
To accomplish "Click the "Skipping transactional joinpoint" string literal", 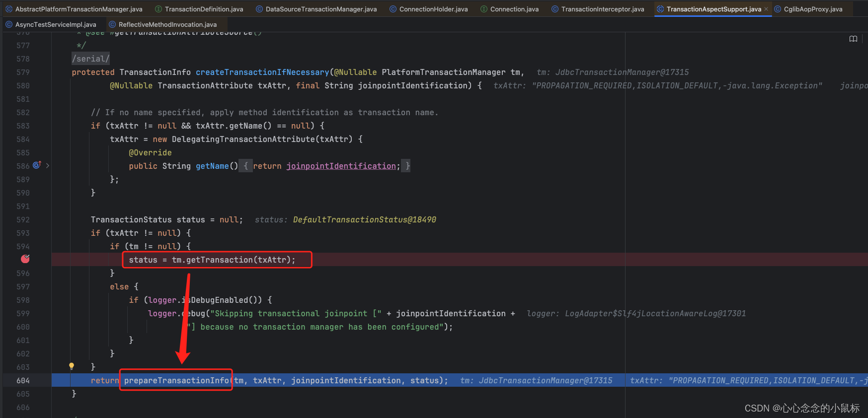I will [x=296, y=313].
